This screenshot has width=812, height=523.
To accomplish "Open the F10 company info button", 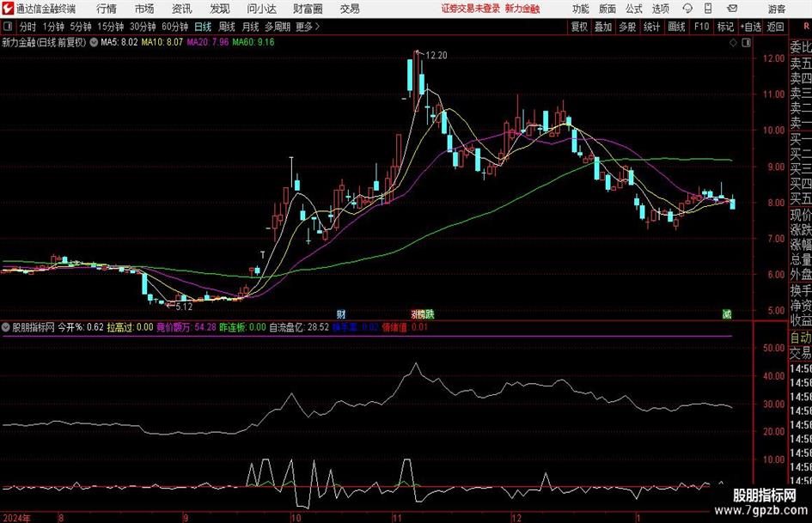I will (x=701, y=27).
